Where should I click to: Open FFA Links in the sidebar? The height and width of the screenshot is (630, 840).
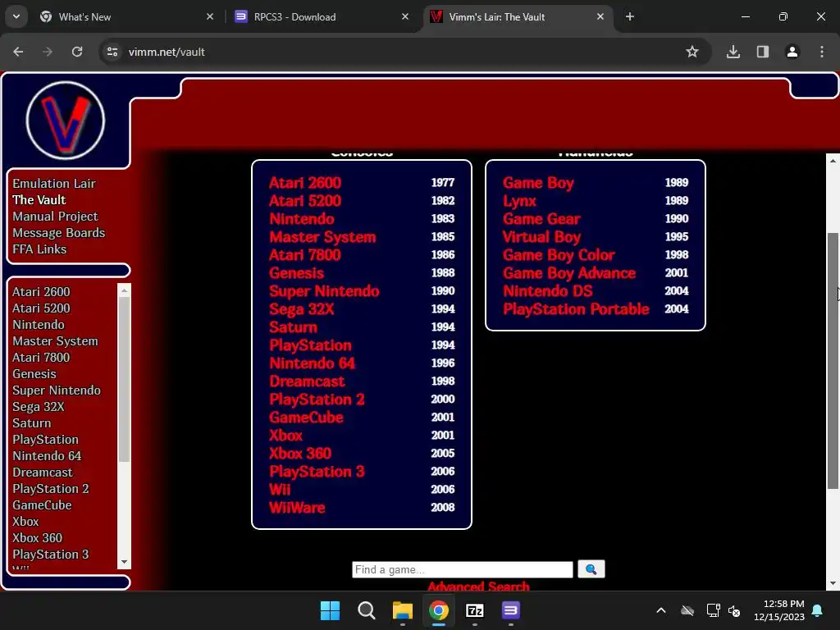[x=39, y=249]
